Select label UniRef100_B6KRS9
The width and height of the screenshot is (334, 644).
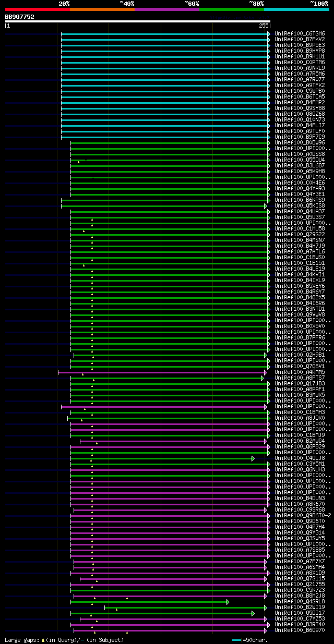pos(300,200)
